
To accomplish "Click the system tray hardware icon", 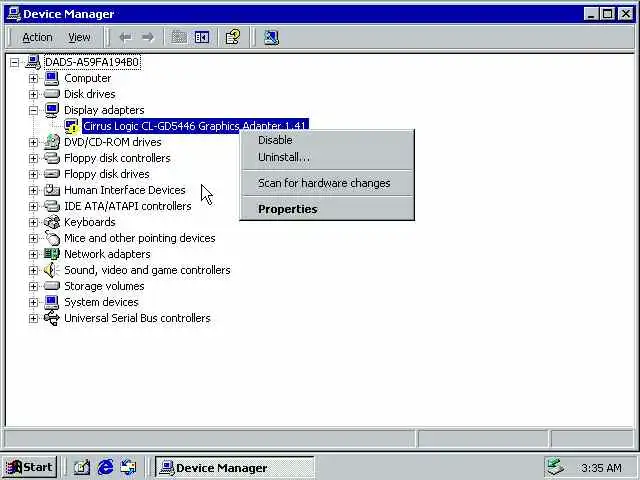I will point(556,467).
